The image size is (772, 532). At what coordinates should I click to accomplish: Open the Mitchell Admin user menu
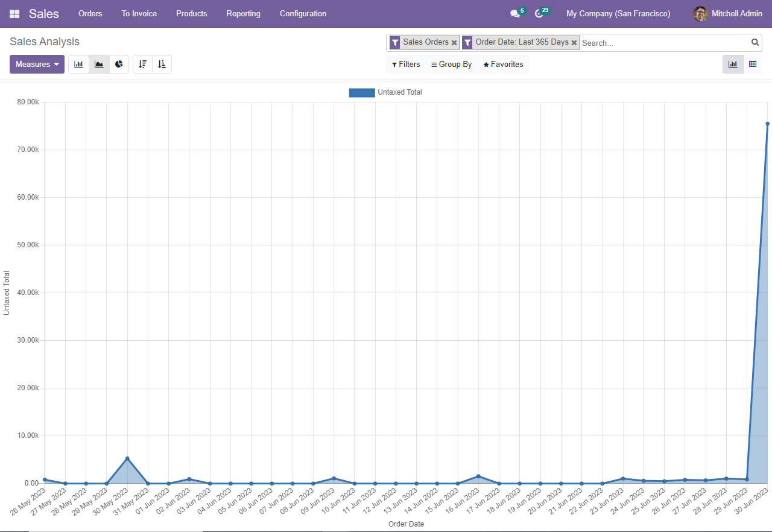pyautogui.click(x=728, y=14)
